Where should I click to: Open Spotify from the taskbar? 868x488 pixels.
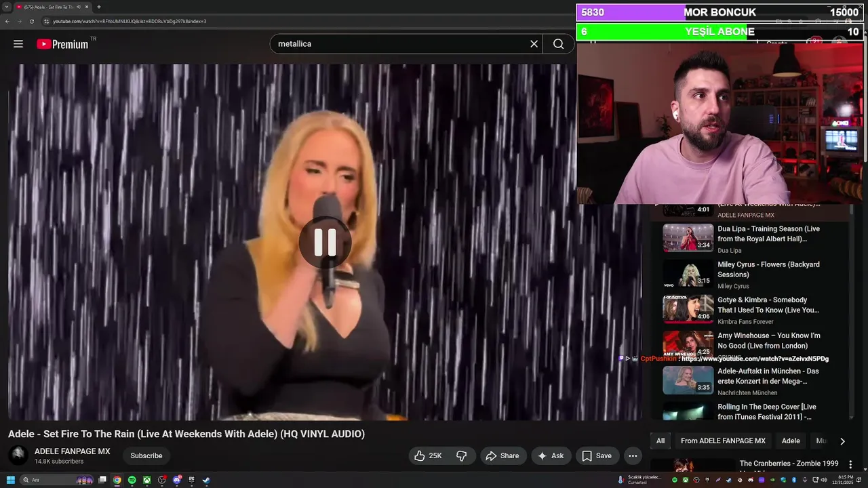tap(132, 480)
